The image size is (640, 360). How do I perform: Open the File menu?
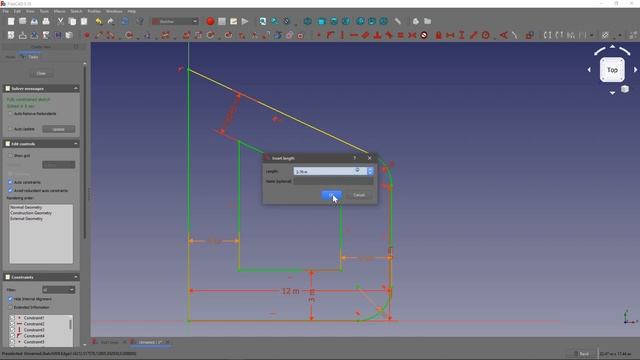(5, 11)
